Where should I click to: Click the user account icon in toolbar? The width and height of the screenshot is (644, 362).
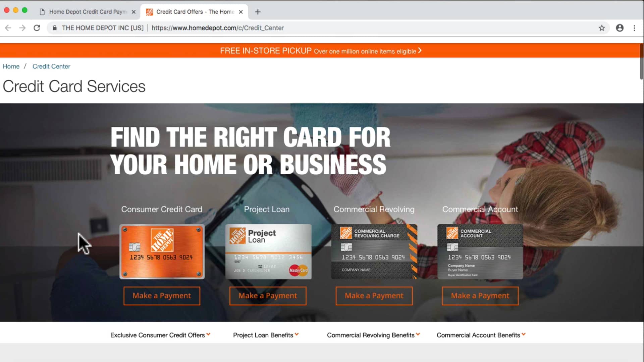[619, 28]
